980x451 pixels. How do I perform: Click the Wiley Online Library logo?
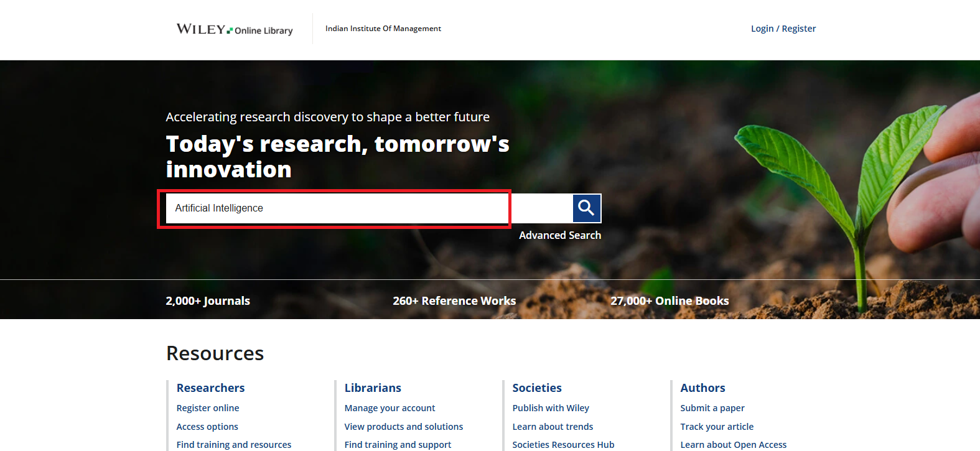coord(234,29)
